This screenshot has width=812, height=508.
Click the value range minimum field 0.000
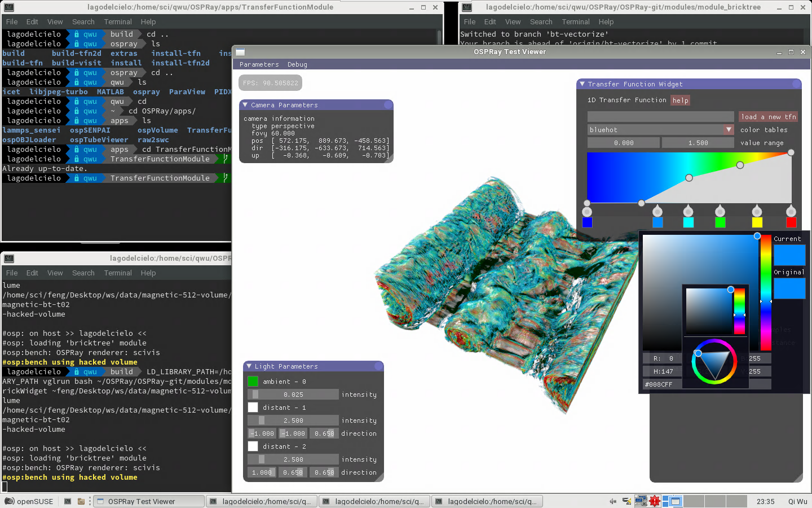[x=624, y=143]
